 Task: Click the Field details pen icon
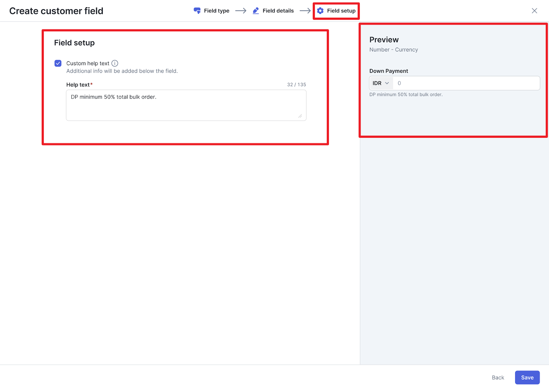coord(256,11)
